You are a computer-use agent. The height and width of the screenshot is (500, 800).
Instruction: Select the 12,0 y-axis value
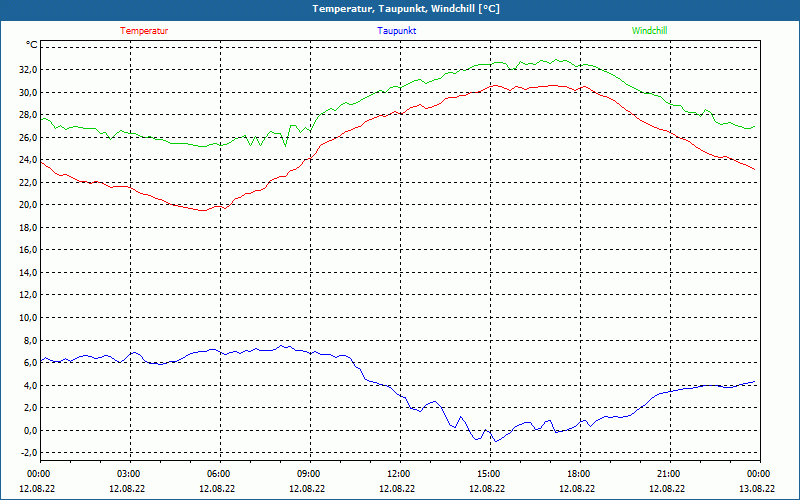click(29, 295)
